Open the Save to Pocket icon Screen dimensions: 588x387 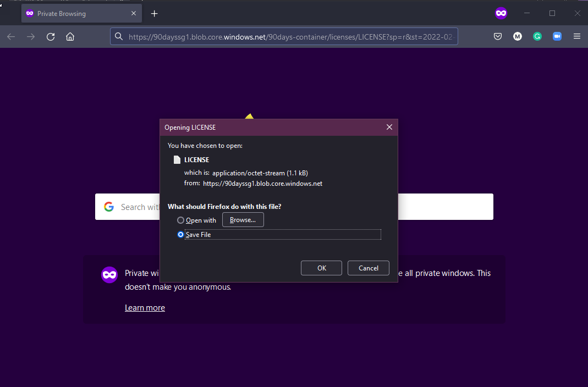[497, 37]
